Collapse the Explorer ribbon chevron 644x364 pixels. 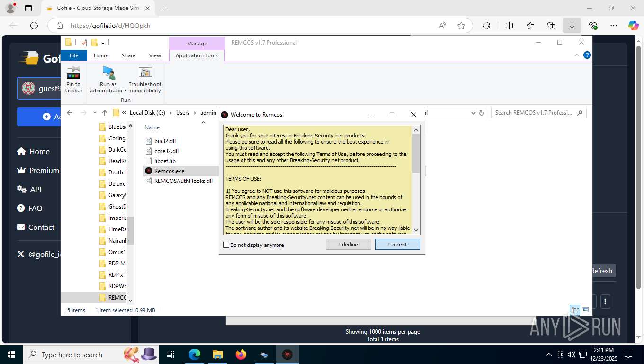(x=577, y=55)
